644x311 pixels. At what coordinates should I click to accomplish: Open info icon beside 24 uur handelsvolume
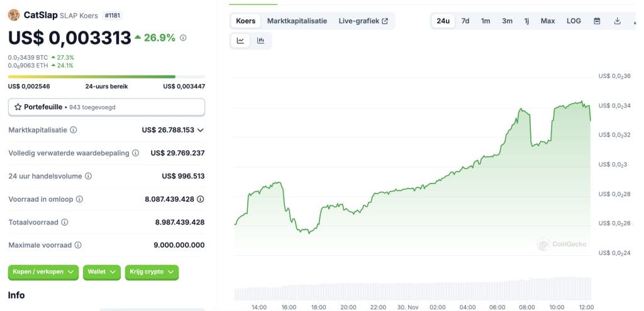coord(88,176)
